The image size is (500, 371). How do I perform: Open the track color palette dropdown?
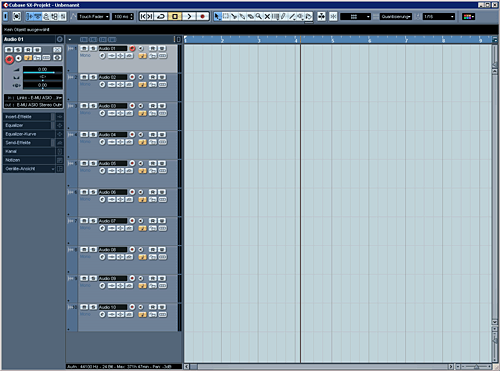[468, 16]
